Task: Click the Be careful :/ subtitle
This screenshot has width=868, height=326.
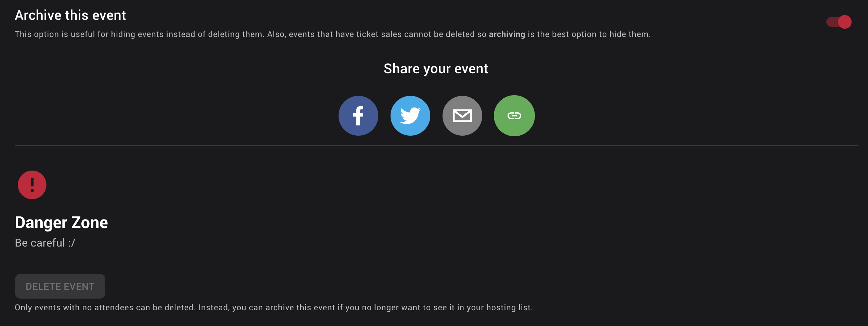Action: (45, 243)
